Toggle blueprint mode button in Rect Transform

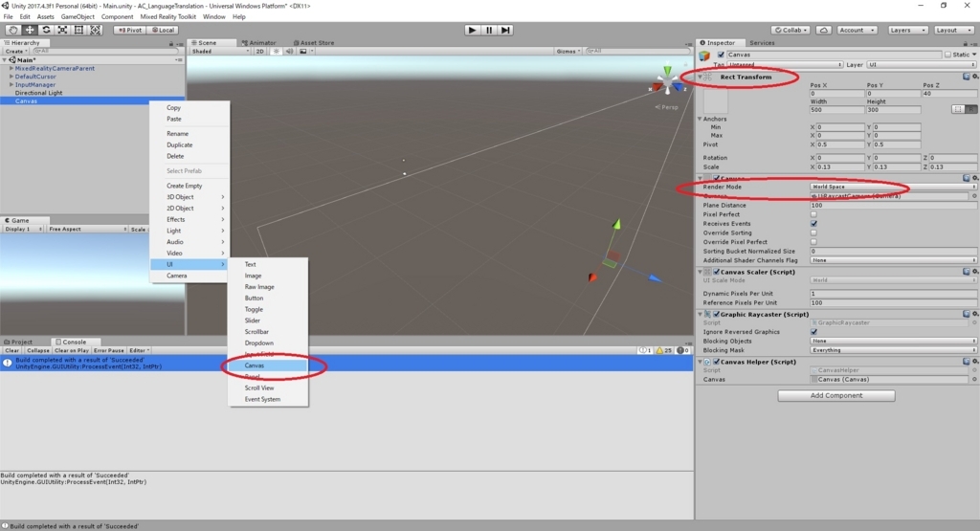tap(957, 109)
